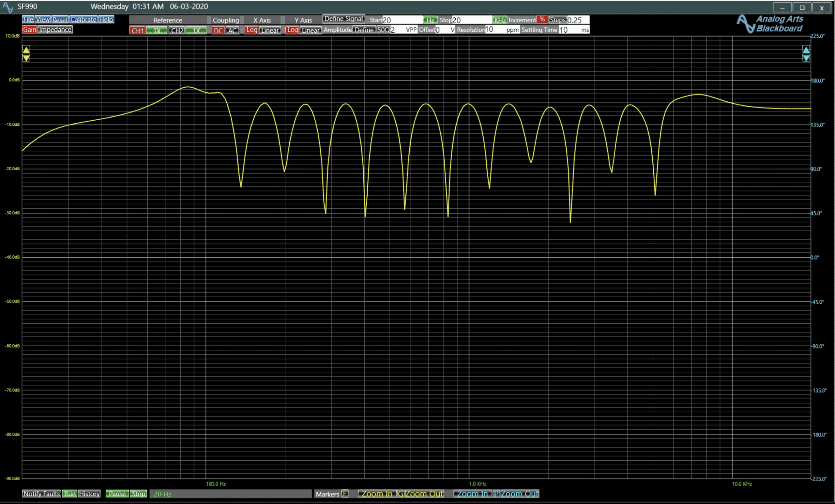Toggle the % Increment mode button

tap(542, 19)
